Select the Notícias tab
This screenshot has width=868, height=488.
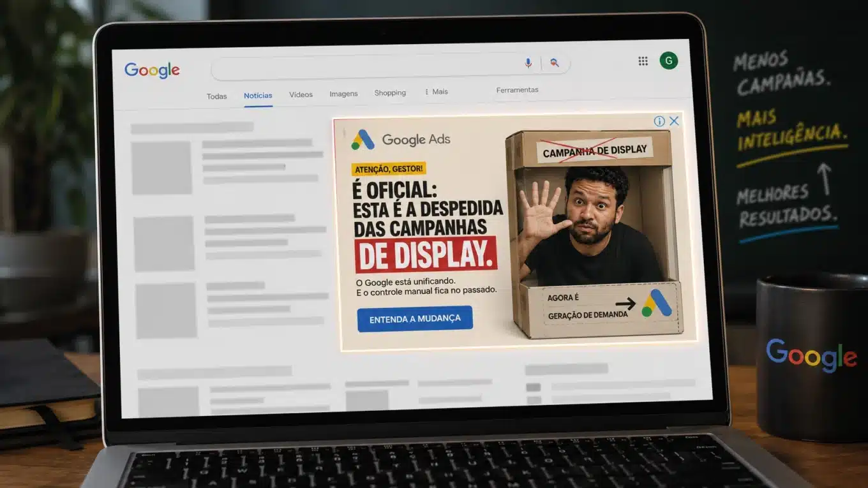(x=258, y=96)
